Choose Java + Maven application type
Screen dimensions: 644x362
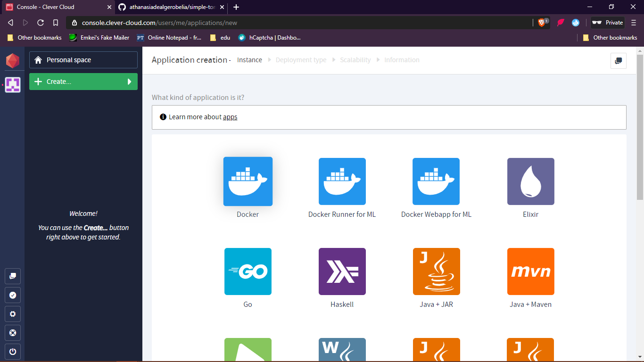click(530, 271)
